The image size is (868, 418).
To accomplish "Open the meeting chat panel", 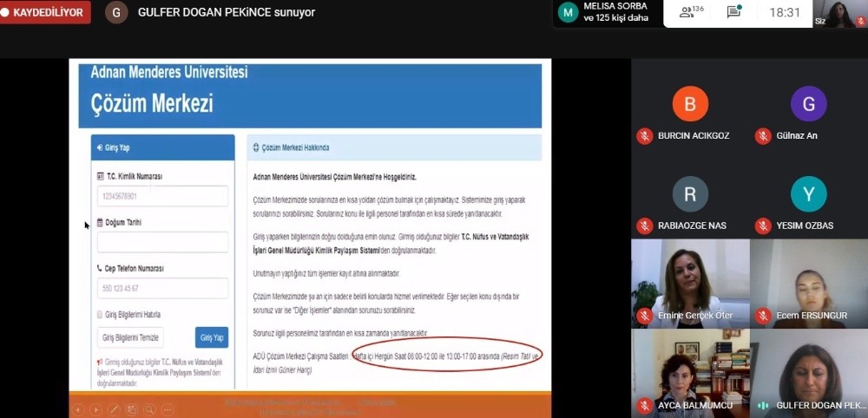I will point(733,12).
